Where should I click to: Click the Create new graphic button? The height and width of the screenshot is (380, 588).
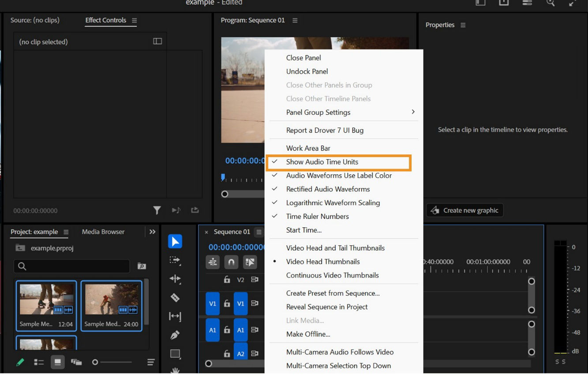click(x=464, y=210)
